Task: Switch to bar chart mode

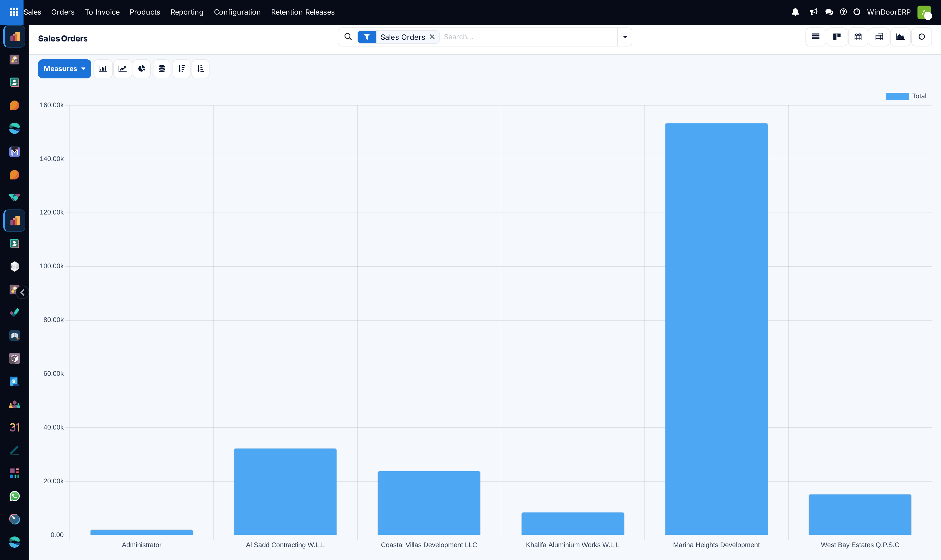Action: point(103,69)
